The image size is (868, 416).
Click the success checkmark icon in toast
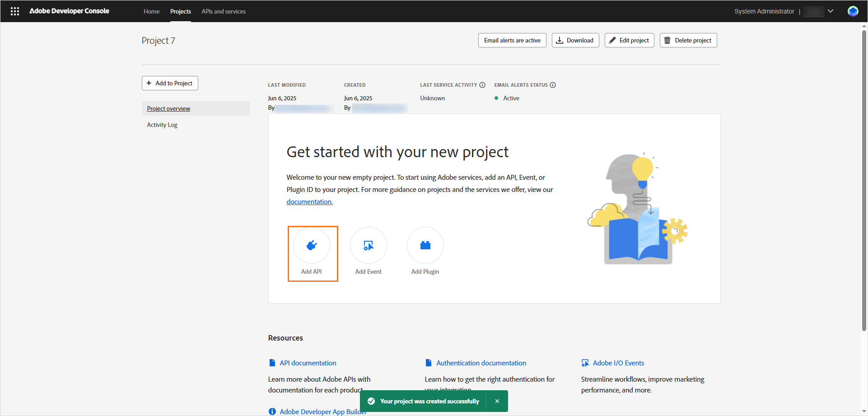(371, 401)
